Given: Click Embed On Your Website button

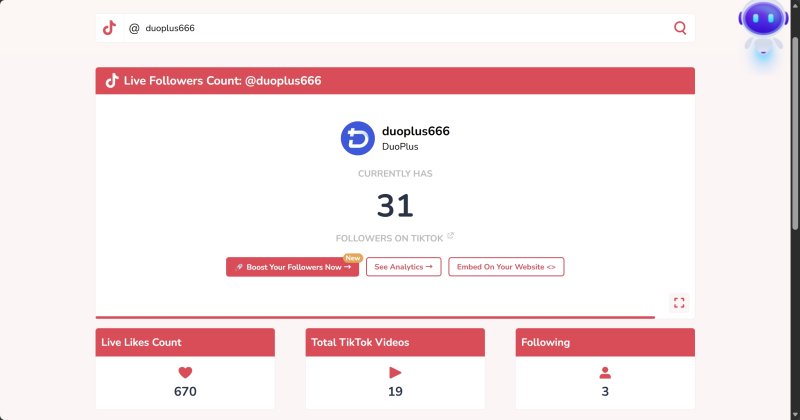Looking at the screenshot, I should tap(506, 267).
